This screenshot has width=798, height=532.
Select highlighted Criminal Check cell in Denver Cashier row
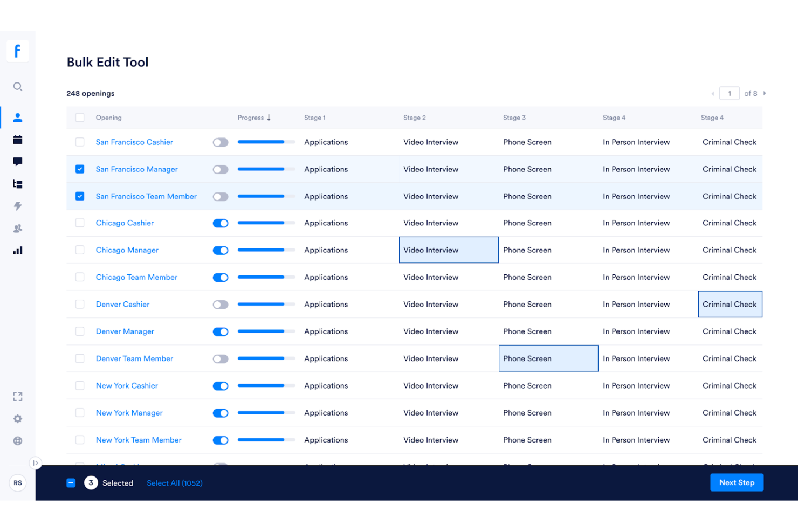(730, 305)
